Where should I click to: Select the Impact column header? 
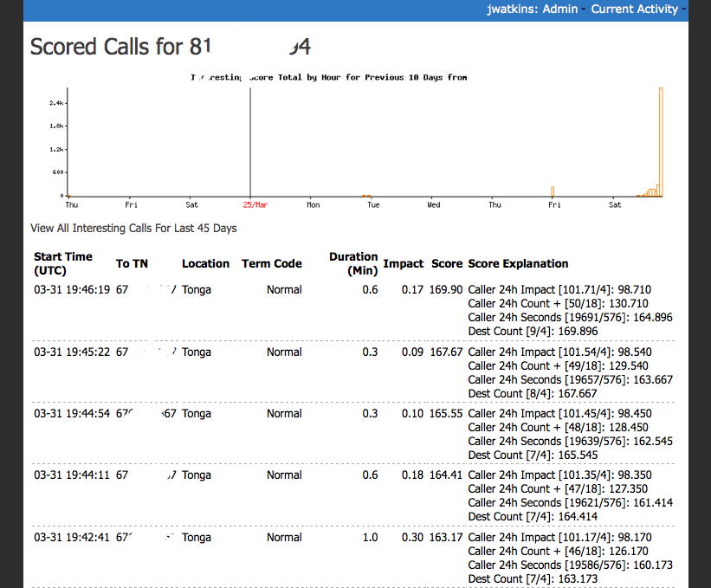[x=403, y=263]
